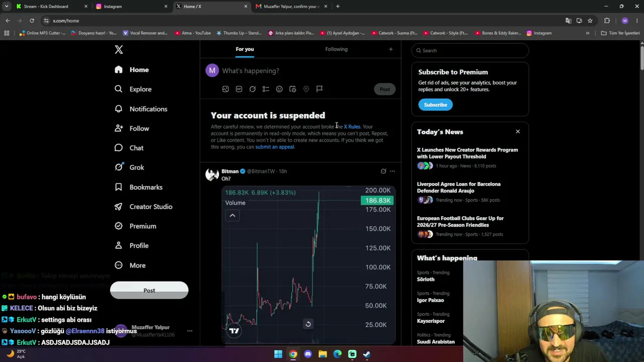The image size is (644, 362).
Task: Click the TradingView logo on the chart
Action: pyautogui.click(x=234, y=330)
